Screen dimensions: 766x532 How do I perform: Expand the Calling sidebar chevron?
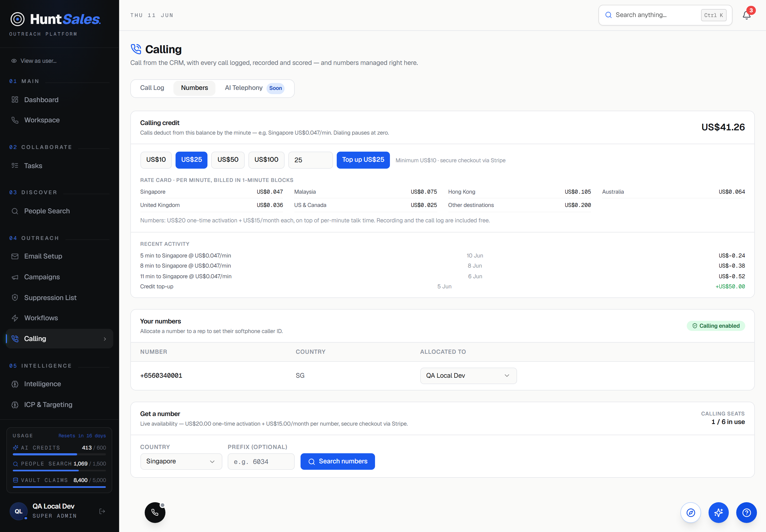click(x=105, y=339)
